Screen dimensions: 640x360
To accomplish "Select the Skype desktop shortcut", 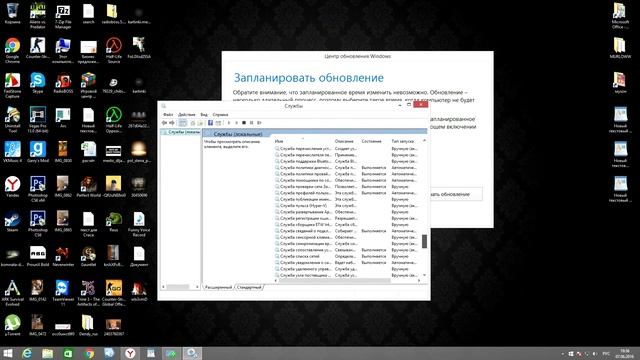I will [38, 83].
